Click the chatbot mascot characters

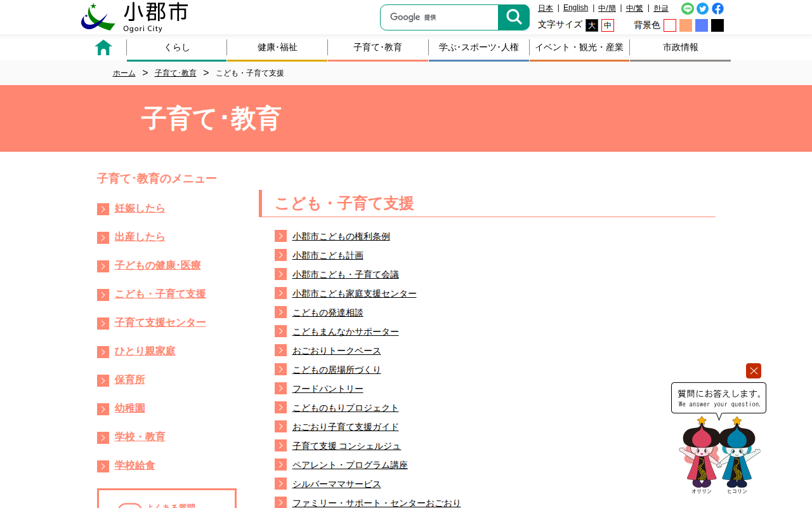(719, 455)
